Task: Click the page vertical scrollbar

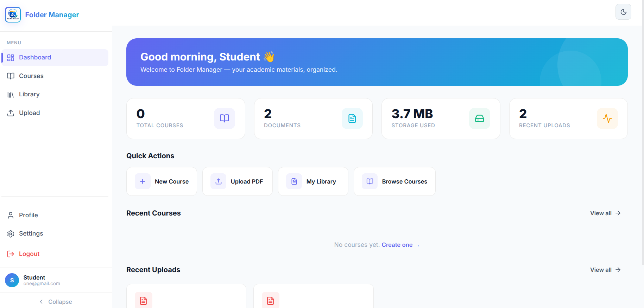Action: tap(643, 132)
